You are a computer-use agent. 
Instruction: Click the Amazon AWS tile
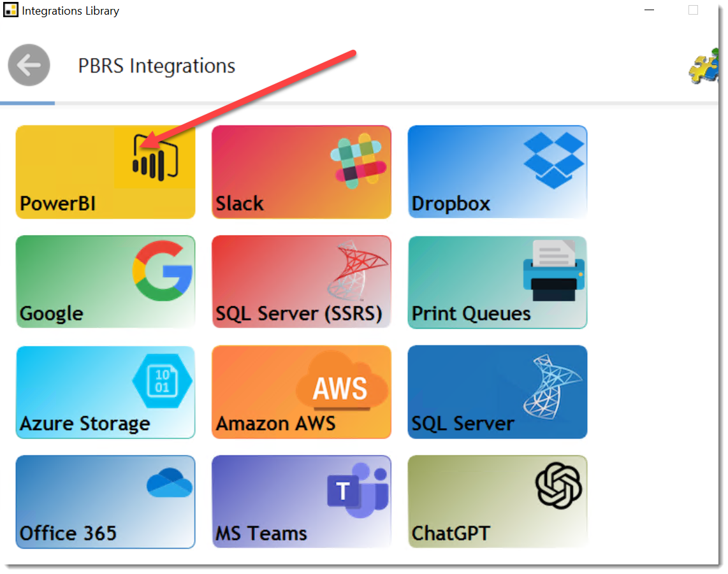point(301,392)
